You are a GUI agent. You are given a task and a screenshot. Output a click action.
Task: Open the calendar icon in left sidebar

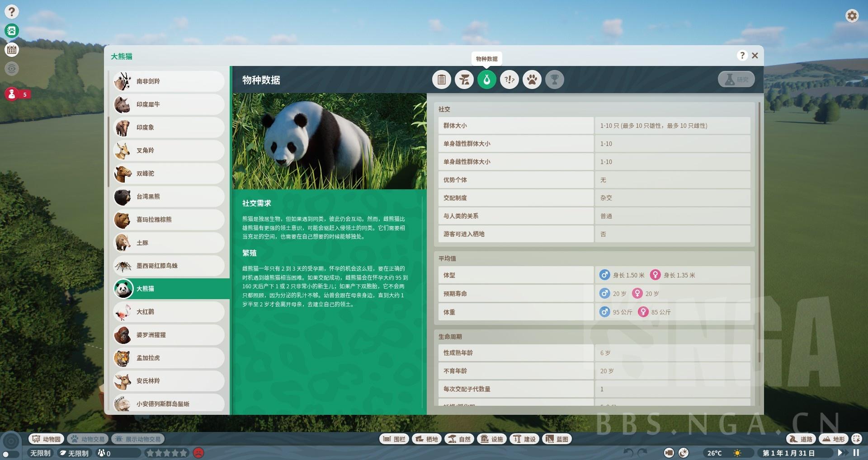pos(12,50)
